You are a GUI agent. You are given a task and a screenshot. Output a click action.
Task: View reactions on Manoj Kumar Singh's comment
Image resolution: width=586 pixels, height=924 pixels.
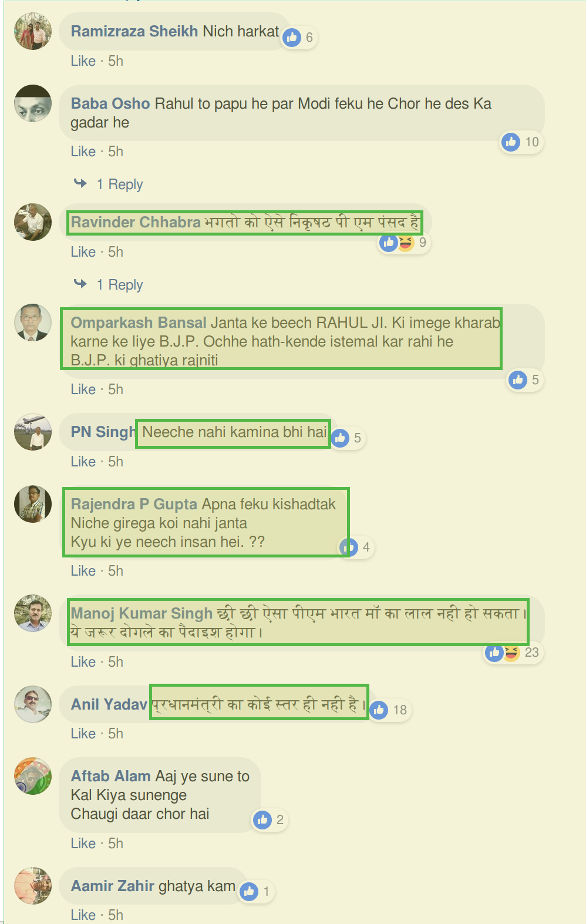514,653
